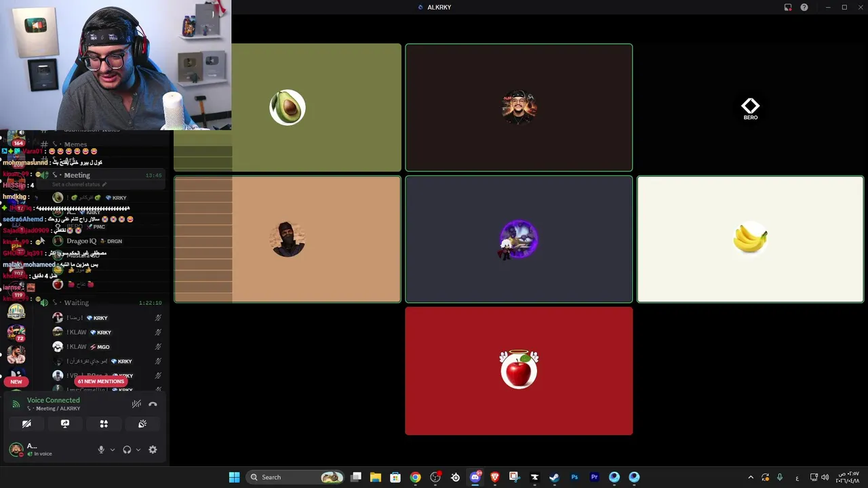Viewport: 868px width, 488px height.
Task: Open the city skyline server icon
Action: [x=16, y=311]
